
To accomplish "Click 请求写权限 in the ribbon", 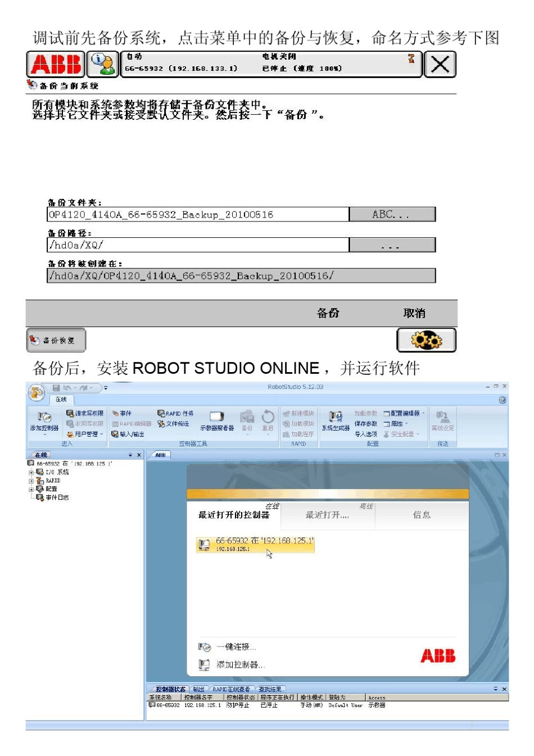I will click(x=85, y=413).
